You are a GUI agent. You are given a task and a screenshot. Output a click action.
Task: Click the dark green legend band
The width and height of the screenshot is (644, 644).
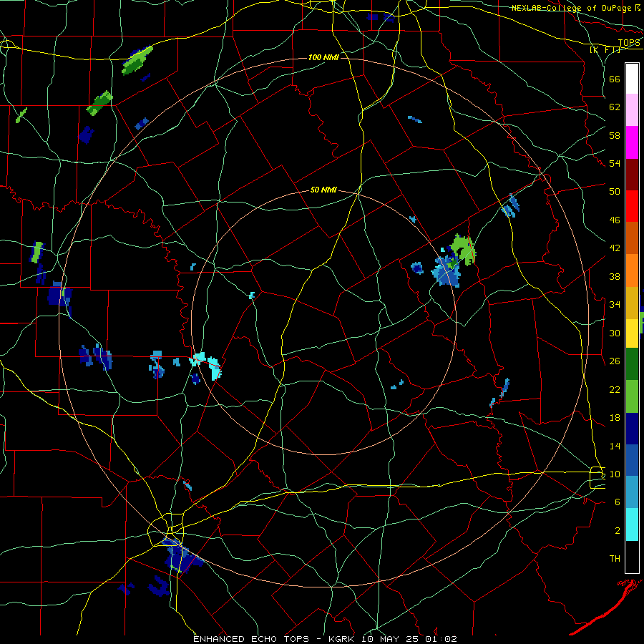point(632,364)
